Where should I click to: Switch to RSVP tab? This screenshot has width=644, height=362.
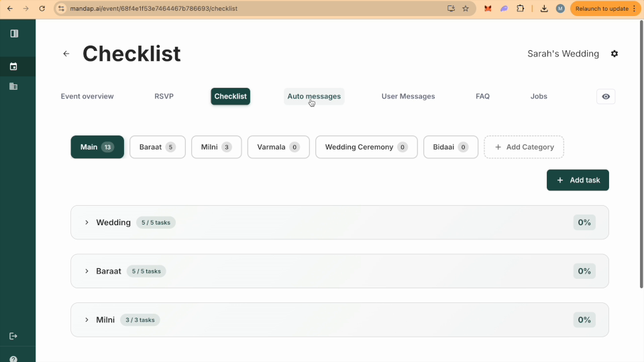164,97
